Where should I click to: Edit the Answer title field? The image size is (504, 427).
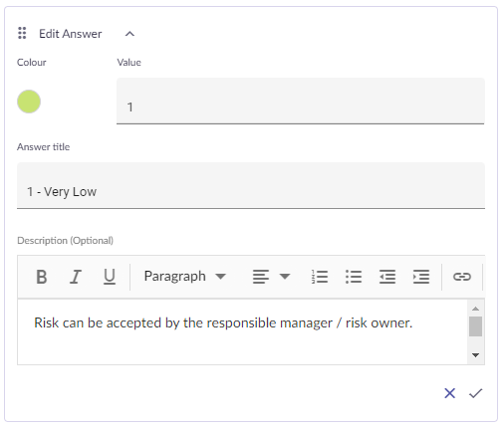[x=251, y=186]
